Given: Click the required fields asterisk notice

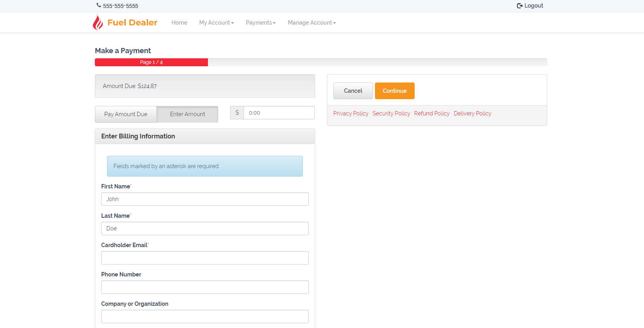Looking at the screenshot, I should (x=205, y=166).
